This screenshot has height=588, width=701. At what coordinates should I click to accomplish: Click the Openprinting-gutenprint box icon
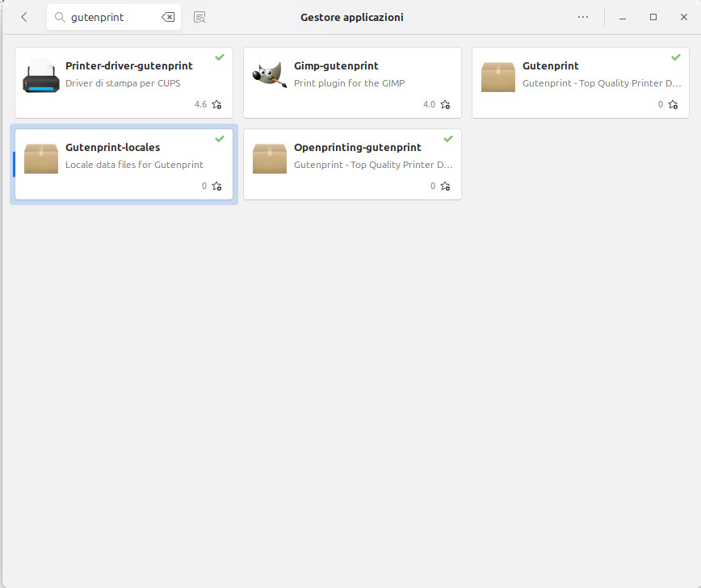270,158
